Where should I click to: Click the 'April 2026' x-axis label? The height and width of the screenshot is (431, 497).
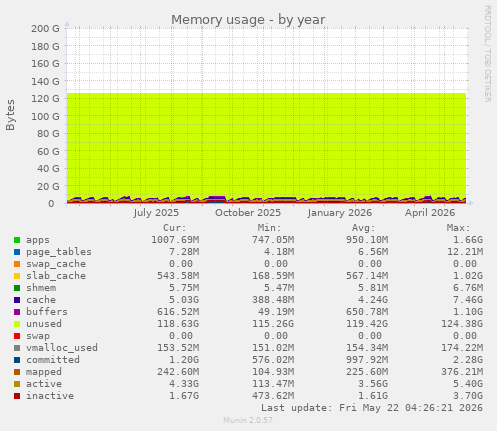[430, 213]
